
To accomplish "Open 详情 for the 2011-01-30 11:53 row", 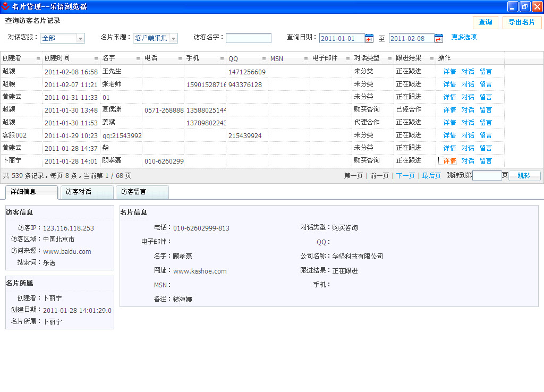I will pos(449,123).
